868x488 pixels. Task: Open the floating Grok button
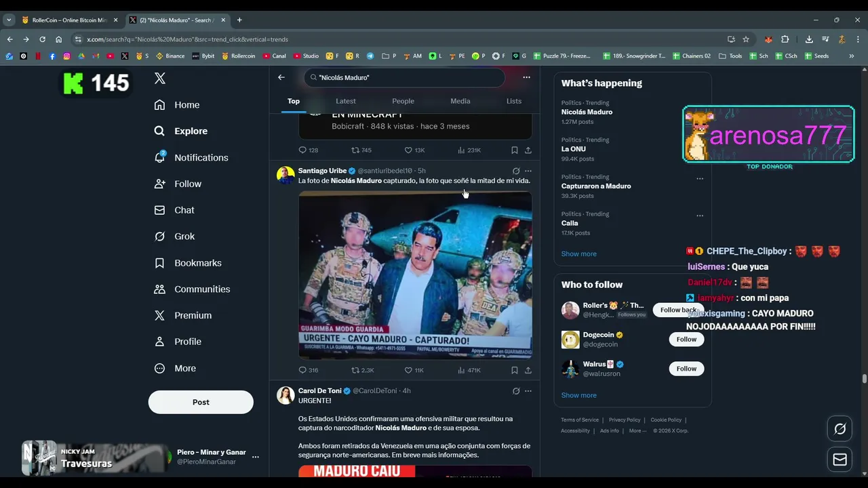[840, 429]
